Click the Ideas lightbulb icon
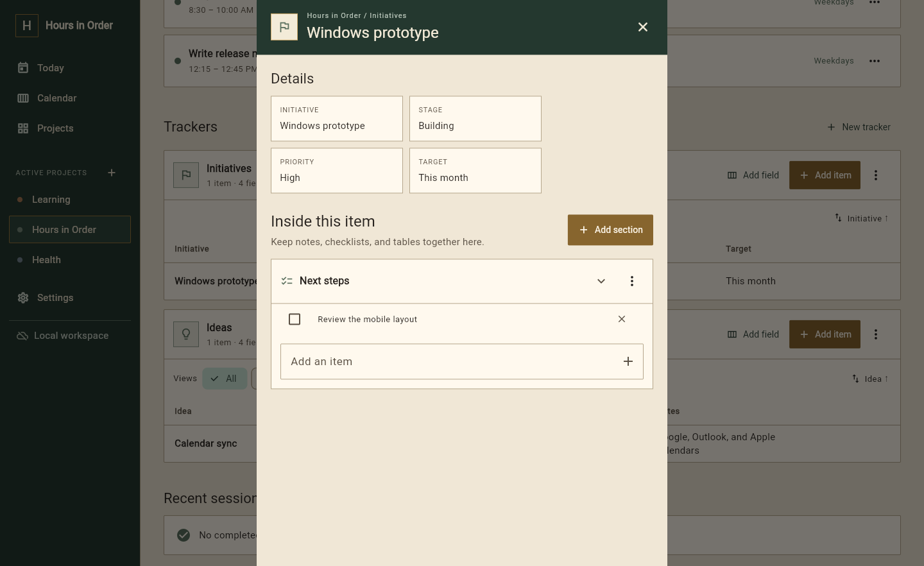 186,334
